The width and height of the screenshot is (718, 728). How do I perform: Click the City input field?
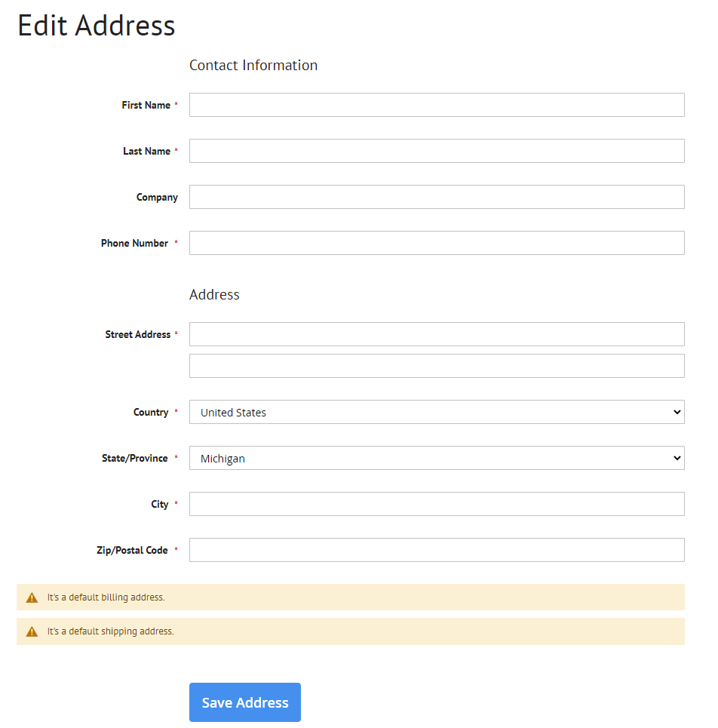[x=437, y=504]
